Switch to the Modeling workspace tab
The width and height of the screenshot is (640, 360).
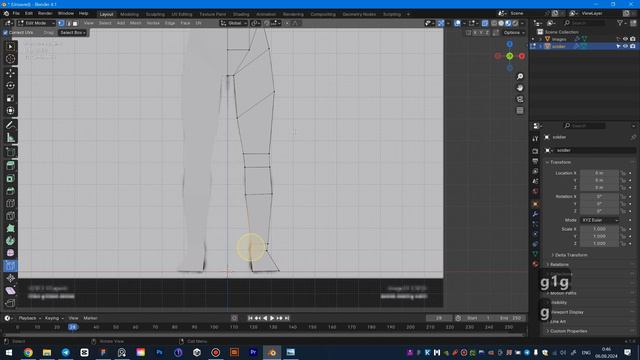129,14
